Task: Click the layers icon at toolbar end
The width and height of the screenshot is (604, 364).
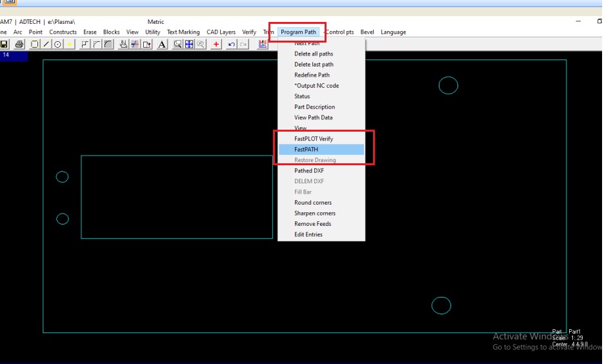Action: [x=263, y=45]
